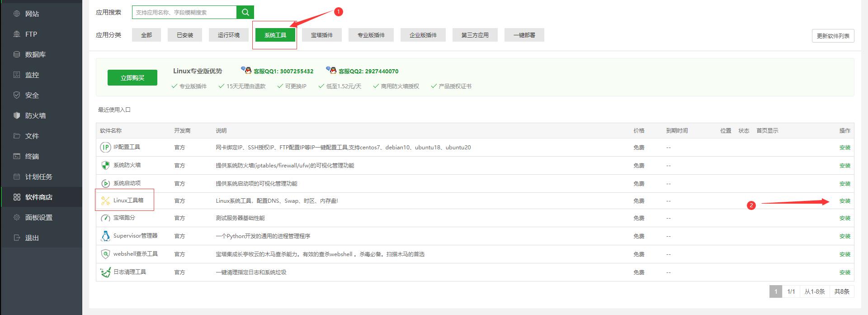Screen dimensions: 868x315
Task: Click the 网站 globe icon in sidebar
Action: click(17, 14)
